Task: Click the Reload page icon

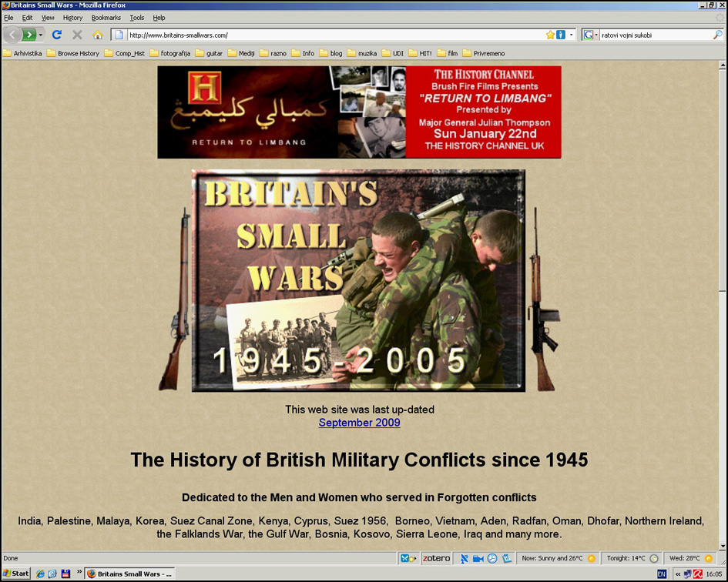Action: coord(56,35)
